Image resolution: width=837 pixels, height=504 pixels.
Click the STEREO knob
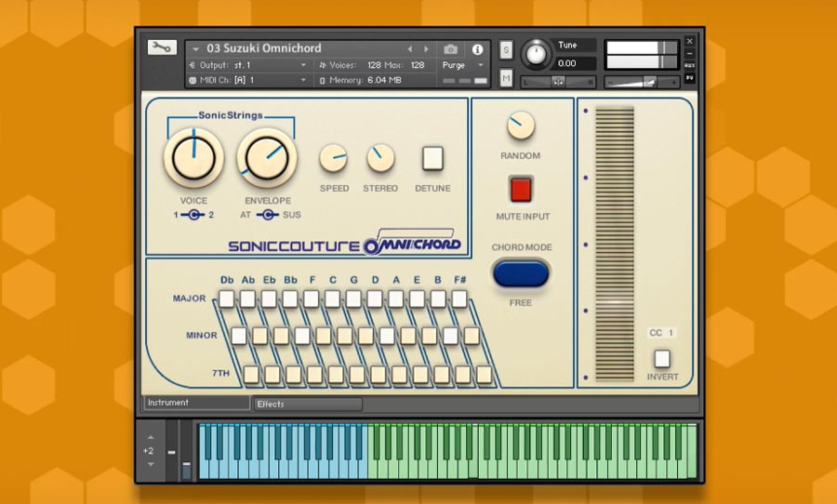(380, 158)
